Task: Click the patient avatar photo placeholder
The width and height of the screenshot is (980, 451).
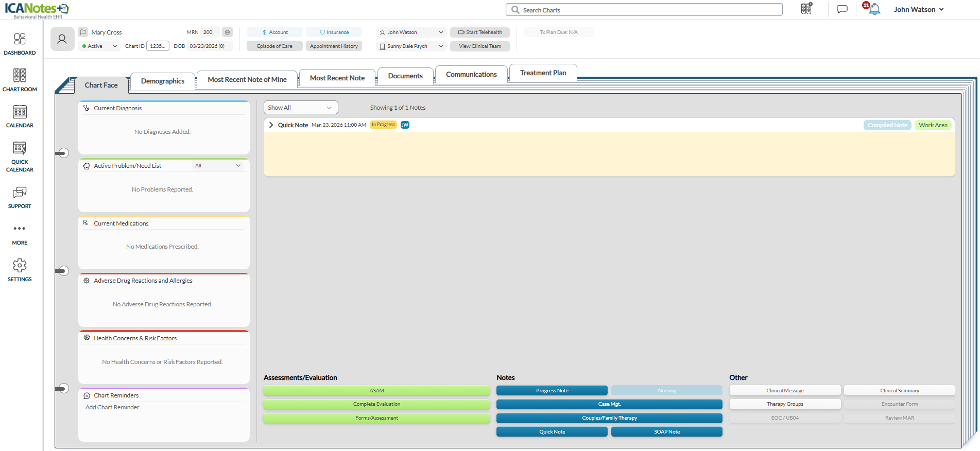Action: [x=62, y=39]
